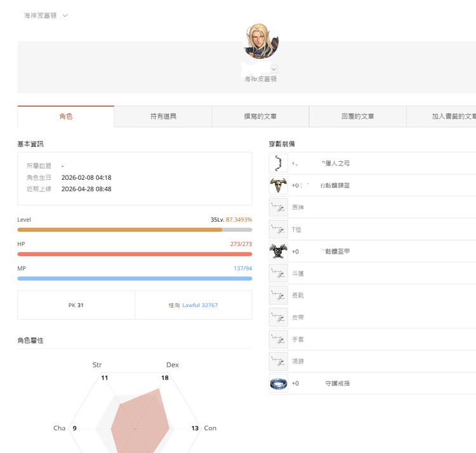
Task: Click the 角色屬性 section heading
Action: (30, 341)
